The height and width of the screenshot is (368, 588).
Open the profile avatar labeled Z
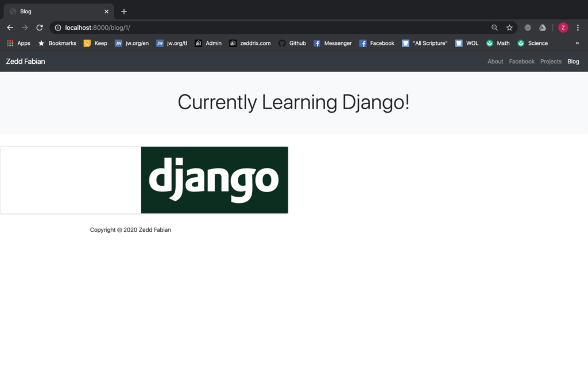tap(563, 28)
